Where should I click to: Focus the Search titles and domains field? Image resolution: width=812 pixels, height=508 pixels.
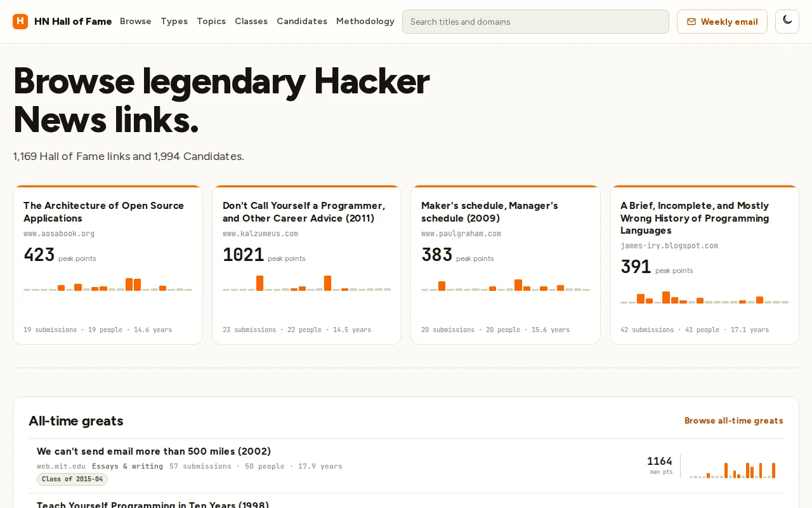point(535,22)
